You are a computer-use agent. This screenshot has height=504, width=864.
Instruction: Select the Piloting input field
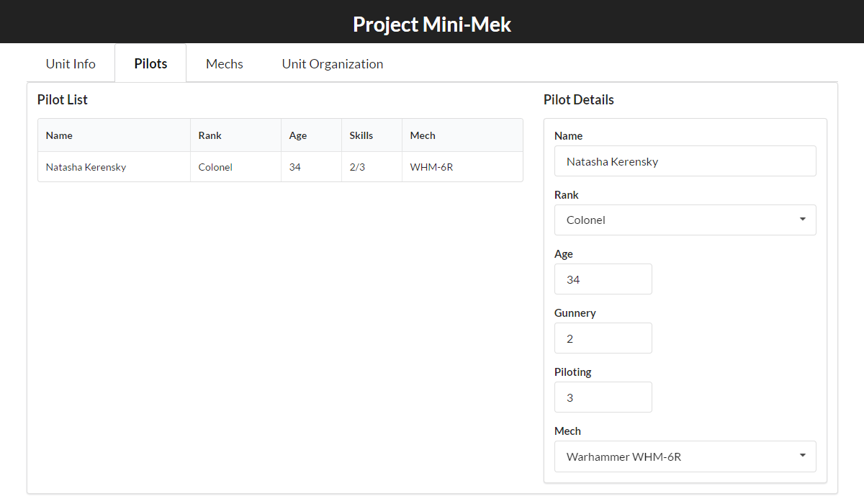(x=603, y=397)
